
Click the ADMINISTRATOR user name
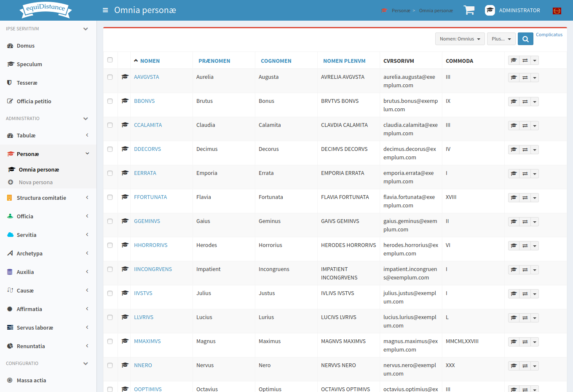[519, 10]
